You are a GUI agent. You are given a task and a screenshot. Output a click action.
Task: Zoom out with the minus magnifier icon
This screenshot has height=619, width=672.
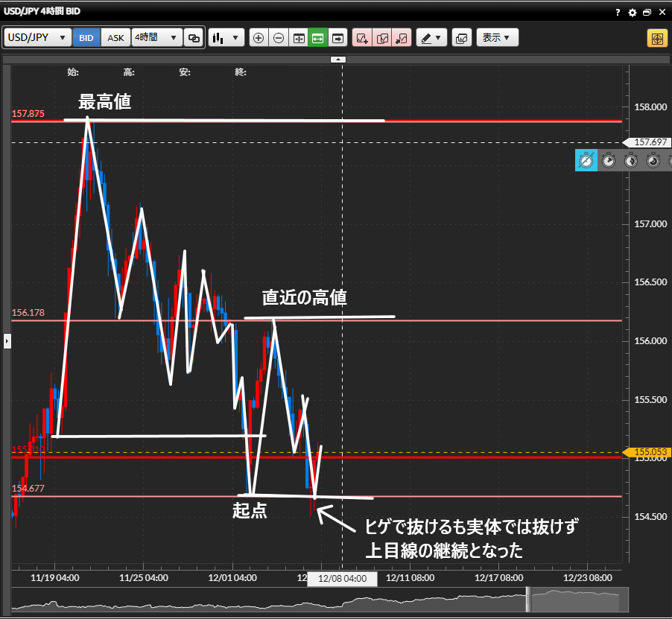(x=279, y=38)
